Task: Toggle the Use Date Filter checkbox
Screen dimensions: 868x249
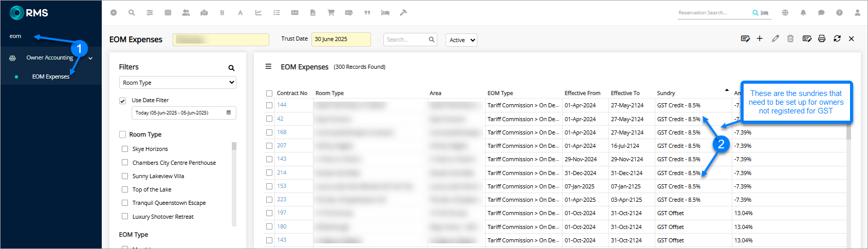Action: (122, 101)
